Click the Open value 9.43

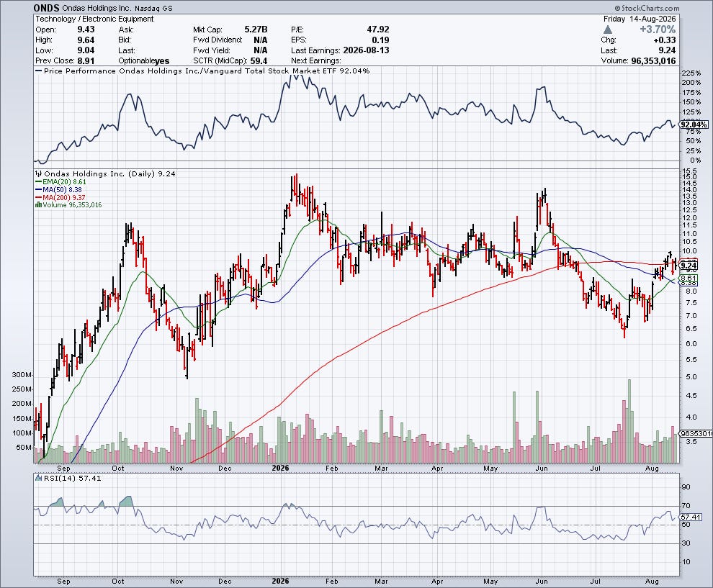86,30
